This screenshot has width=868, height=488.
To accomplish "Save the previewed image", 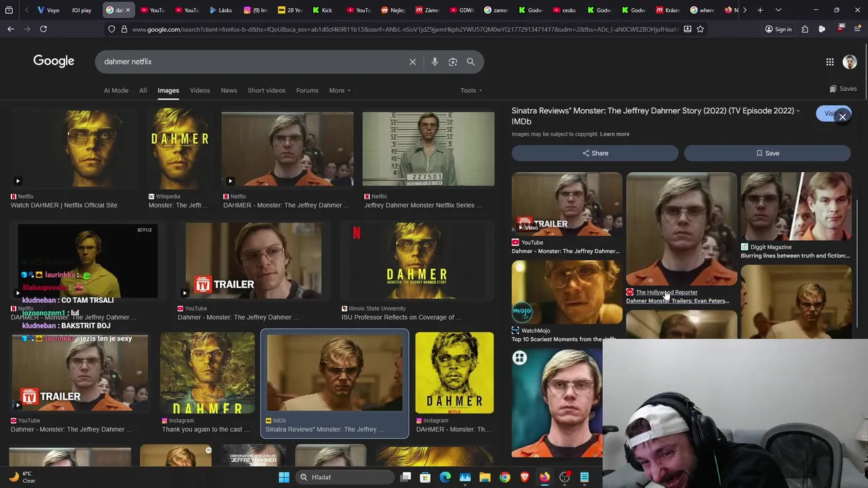I will [x=768, y=153].
